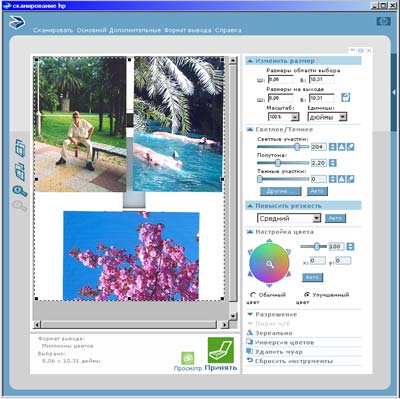Click the Полутона slider handle
The height and width of the screenshot is (399, 400).
[278, 163]
